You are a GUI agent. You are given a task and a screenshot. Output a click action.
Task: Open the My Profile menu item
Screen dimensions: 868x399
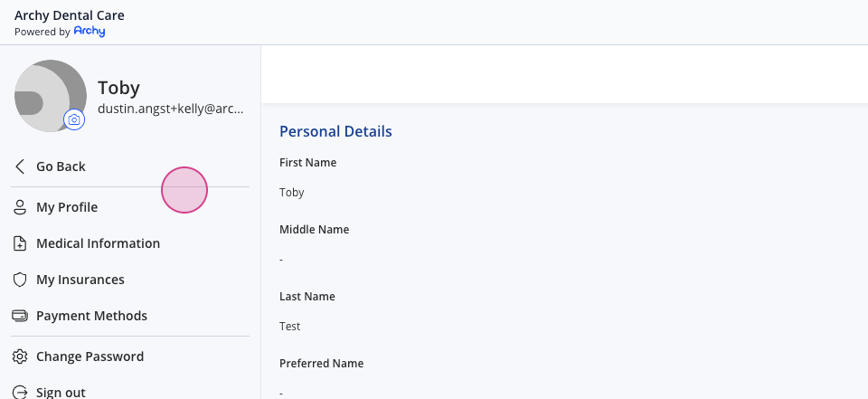[130, 207]
